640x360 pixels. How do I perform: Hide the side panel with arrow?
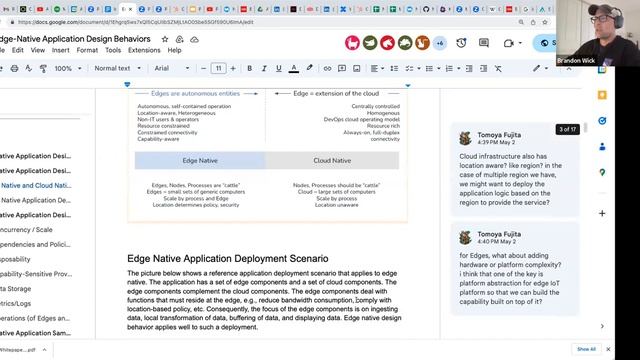tap(602, 326)
